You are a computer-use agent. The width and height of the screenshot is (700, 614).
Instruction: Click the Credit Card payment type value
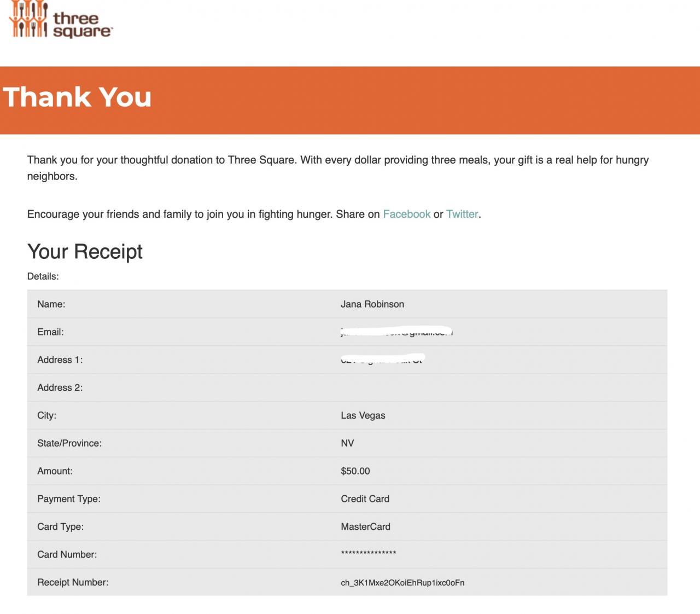(x=365, y=499)
